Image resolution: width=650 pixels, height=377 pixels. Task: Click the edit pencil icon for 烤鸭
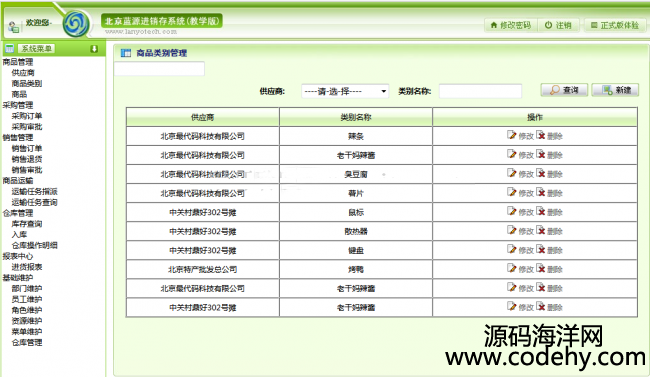(512, 269)
